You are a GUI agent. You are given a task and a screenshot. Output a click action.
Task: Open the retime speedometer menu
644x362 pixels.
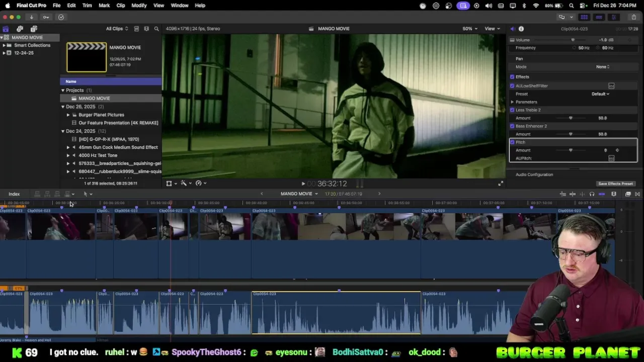(x=200, y=184)
